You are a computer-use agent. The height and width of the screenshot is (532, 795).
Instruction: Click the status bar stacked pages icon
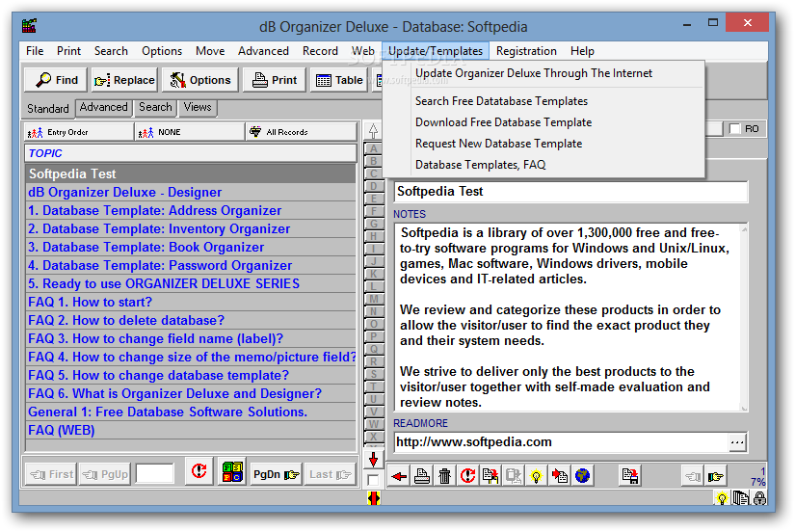click(x=741, y=498)
